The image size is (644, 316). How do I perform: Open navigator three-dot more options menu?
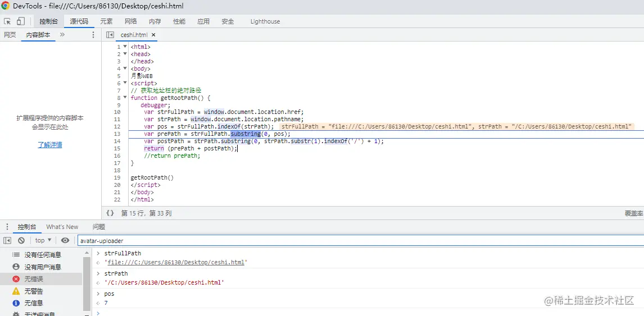click(93, 35)
